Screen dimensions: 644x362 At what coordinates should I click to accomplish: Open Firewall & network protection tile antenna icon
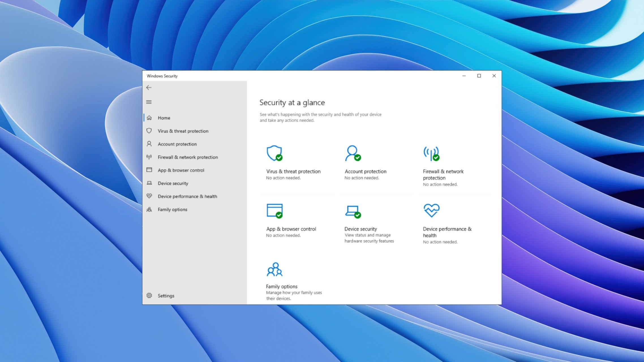[x=431, y=154]
